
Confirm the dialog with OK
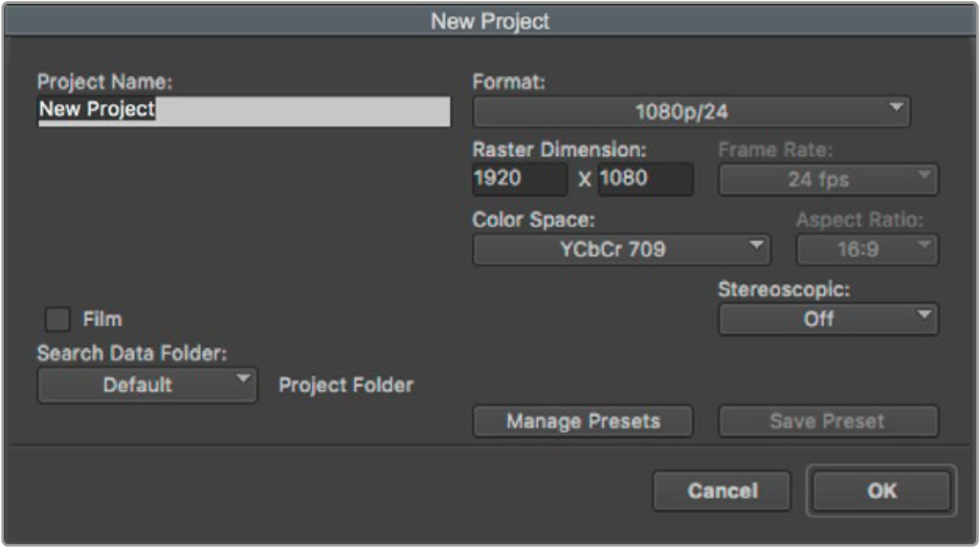pyautogui.click(x=881, y=492)
